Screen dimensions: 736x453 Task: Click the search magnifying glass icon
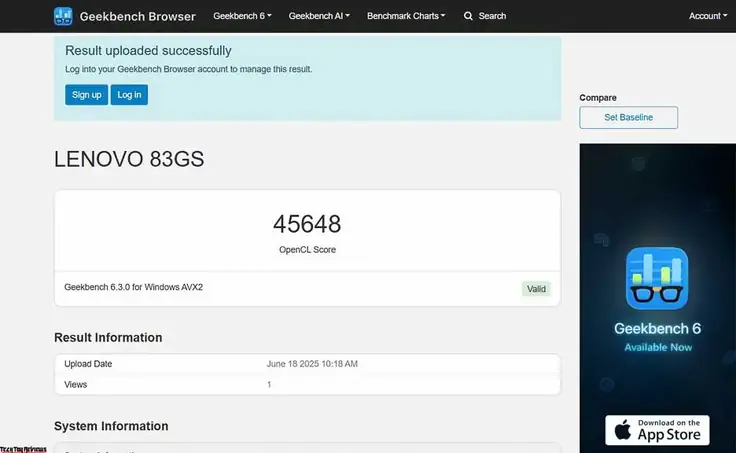468,16
